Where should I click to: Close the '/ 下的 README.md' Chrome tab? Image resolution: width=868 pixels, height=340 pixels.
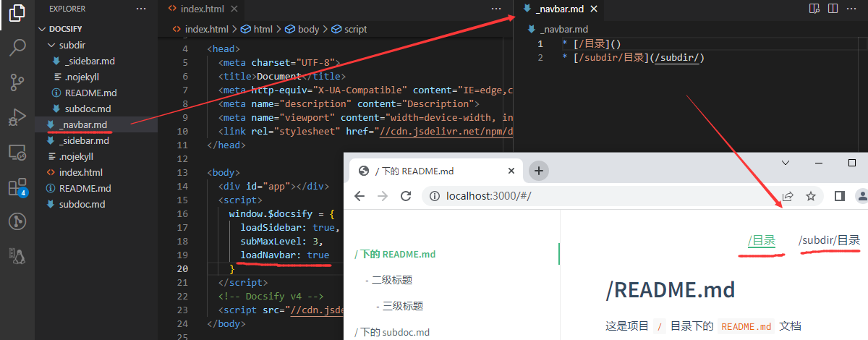[511, 171]
